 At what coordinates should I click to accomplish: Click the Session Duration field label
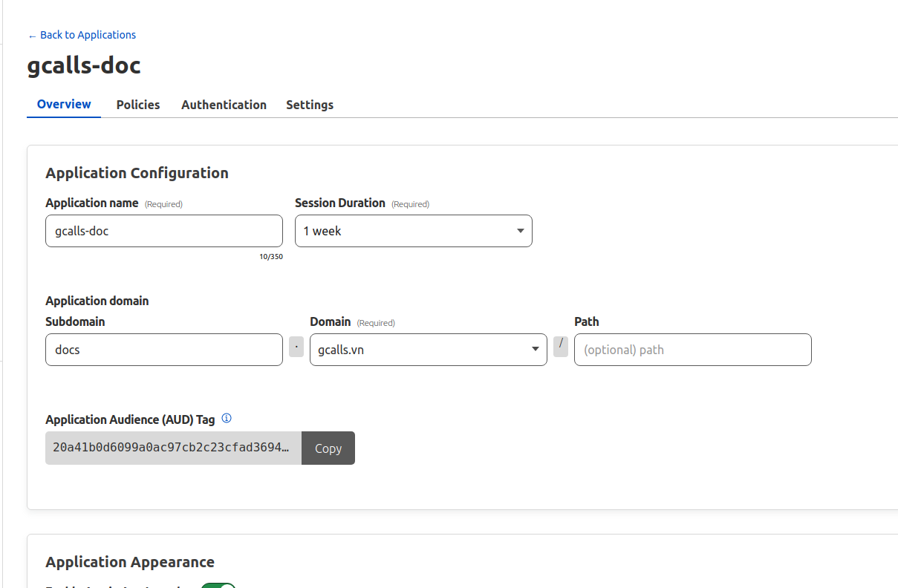coord(340,203)
